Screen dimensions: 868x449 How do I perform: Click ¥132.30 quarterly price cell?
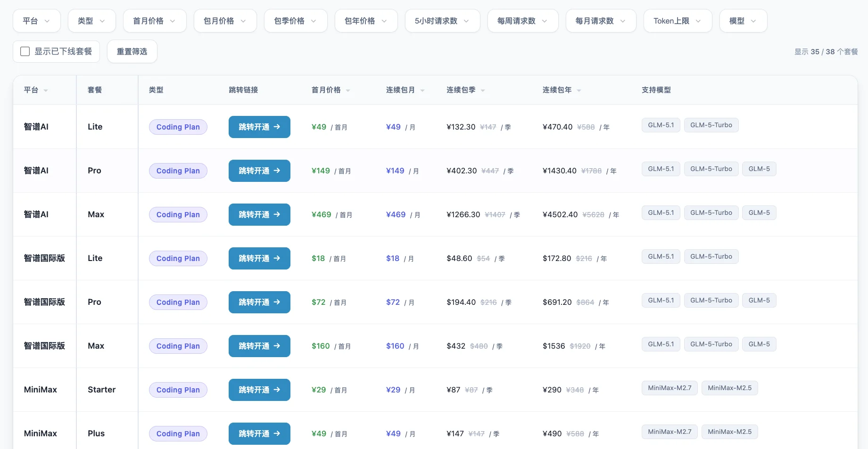(479, 127)
